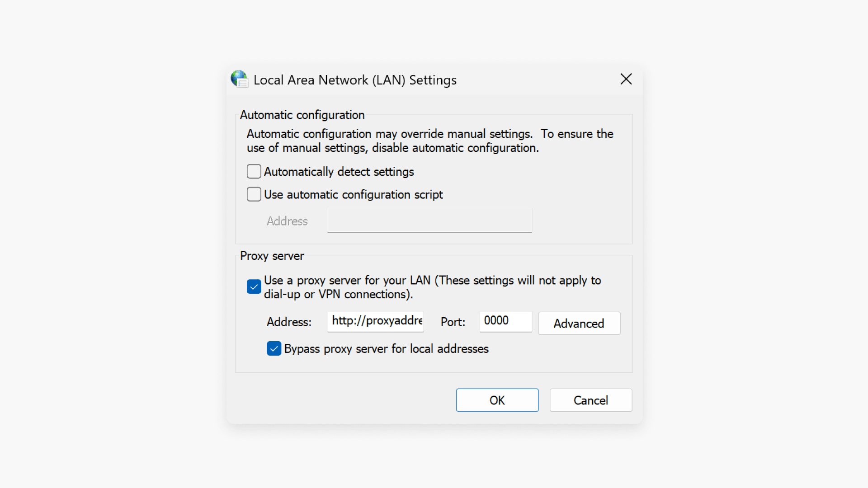Click the Address: label beside proxy field
This screenshot has height=488, width=868.
(288, 322)
